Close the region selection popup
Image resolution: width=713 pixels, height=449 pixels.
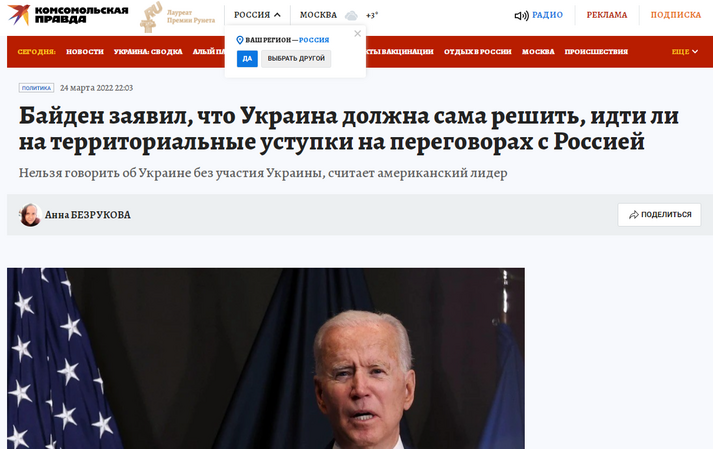pyautogui.click(x=357, y=34)
